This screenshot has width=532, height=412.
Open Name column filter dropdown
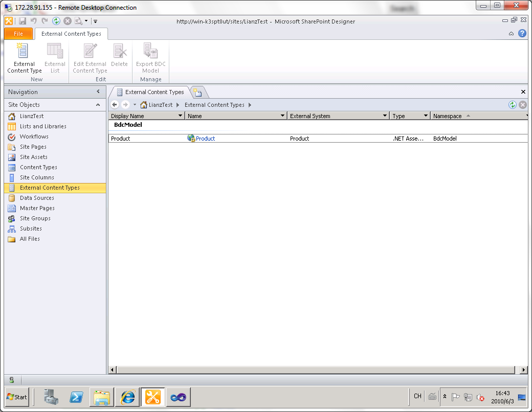(x=282, y=116)
